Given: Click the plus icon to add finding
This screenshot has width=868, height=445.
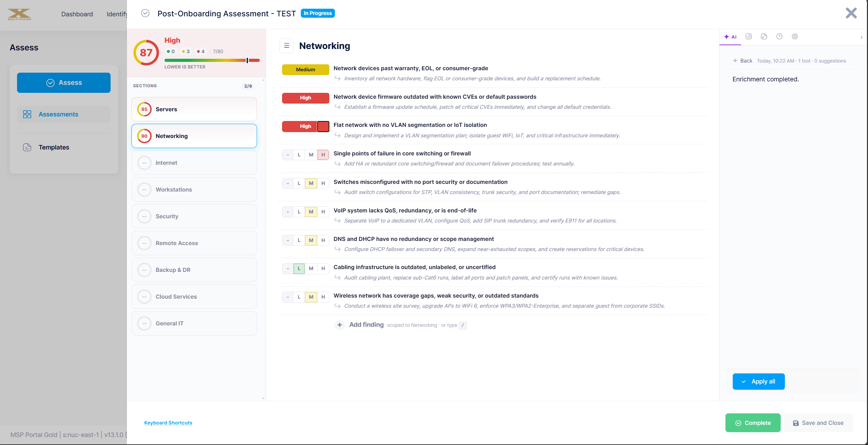Looking at the screenshot, I should click(340, 325).
